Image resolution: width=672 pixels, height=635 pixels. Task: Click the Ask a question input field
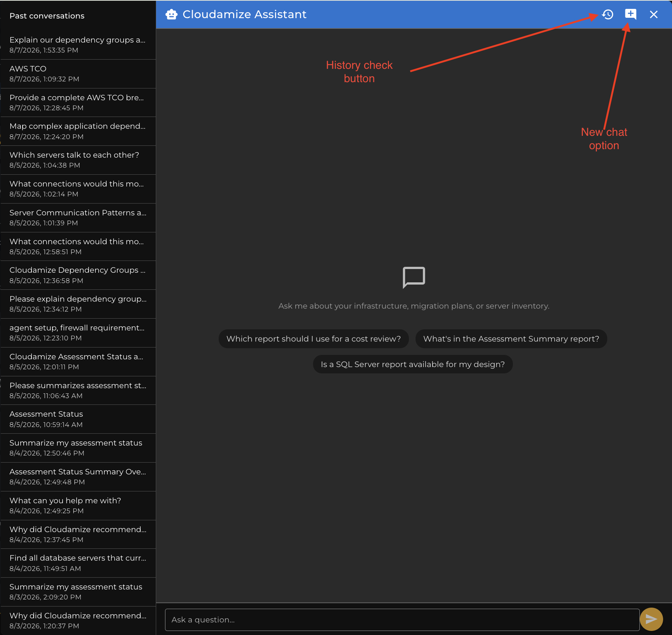click(402, 619)
